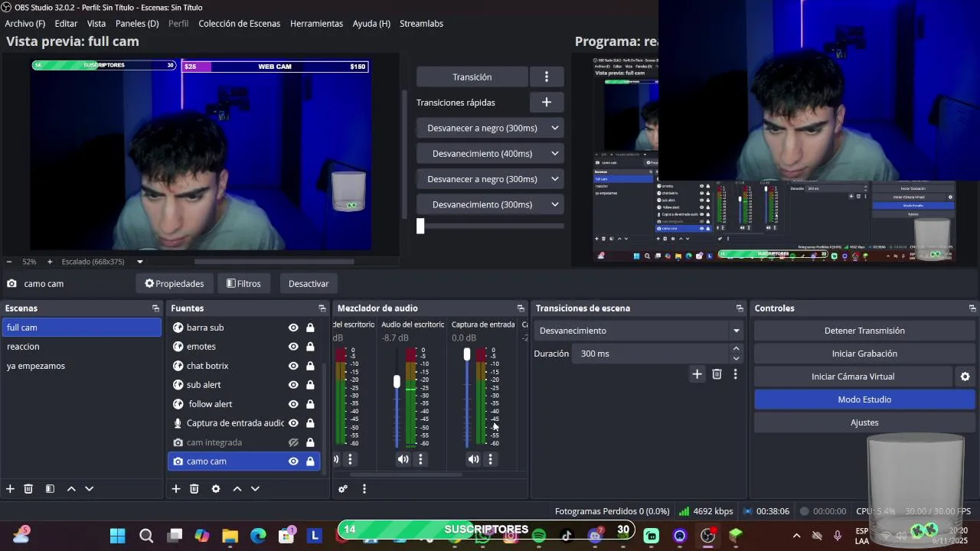Open Editar menu

pos(66,24)
